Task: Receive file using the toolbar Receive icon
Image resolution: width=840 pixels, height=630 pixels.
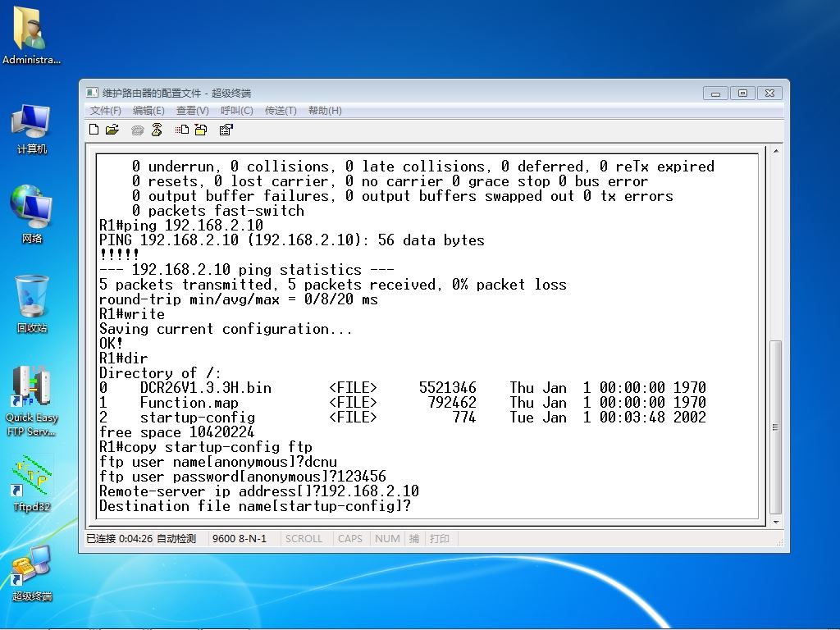Action: (x=201, y=130)
